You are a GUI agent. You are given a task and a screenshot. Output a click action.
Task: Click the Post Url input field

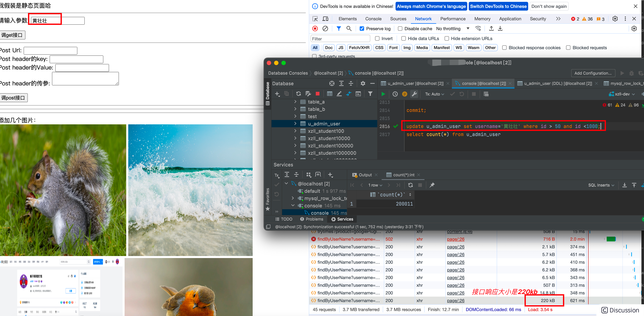click(x=50, y=50)
